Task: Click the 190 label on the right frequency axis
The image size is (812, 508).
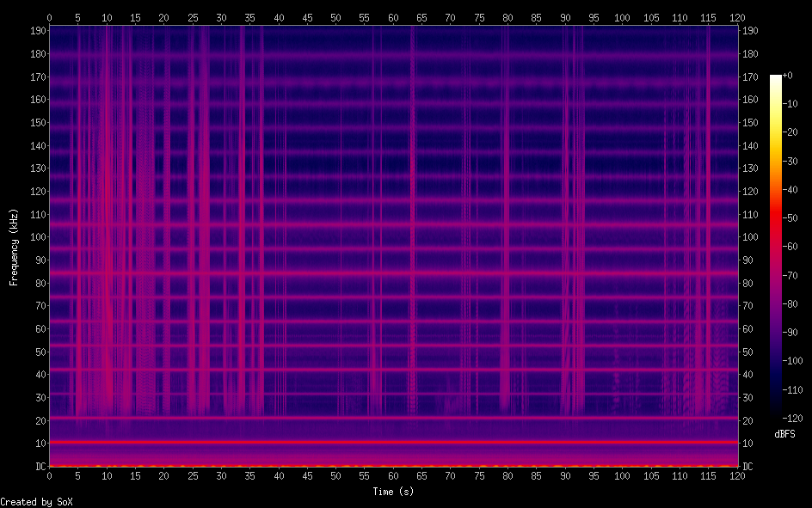Action: (x=749, y=31)
